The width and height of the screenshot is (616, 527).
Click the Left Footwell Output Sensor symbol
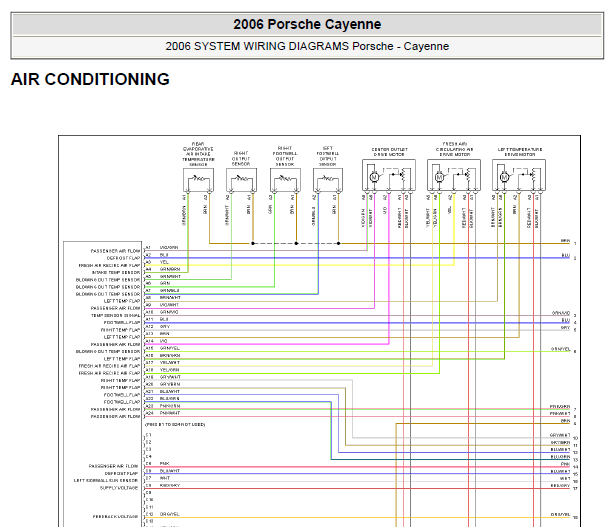click(328, 180)
